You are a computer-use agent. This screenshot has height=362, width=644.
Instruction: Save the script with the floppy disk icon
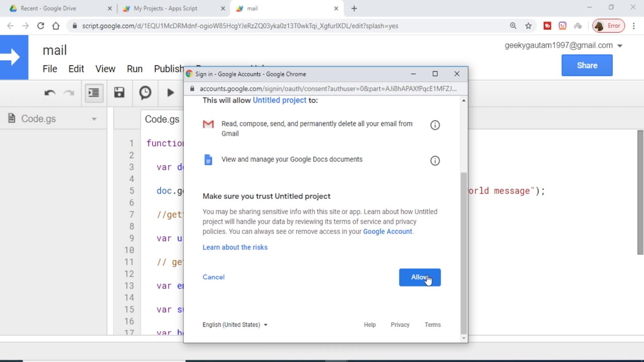119,93
